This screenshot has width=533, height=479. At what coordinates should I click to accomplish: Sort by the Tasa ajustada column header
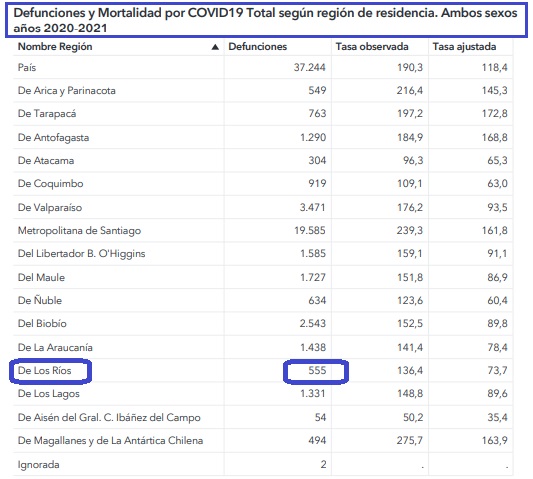click(x=464, y=47)
